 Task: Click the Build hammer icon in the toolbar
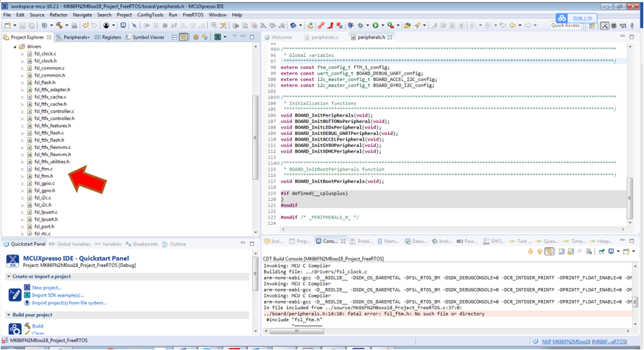(x=60, y=25)
